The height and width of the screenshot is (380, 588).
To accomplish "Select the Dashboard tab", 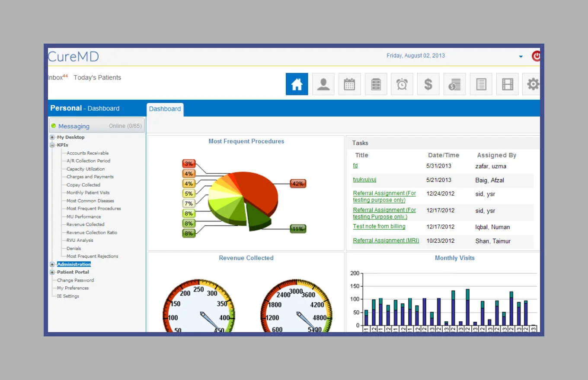I will [165, 109].
